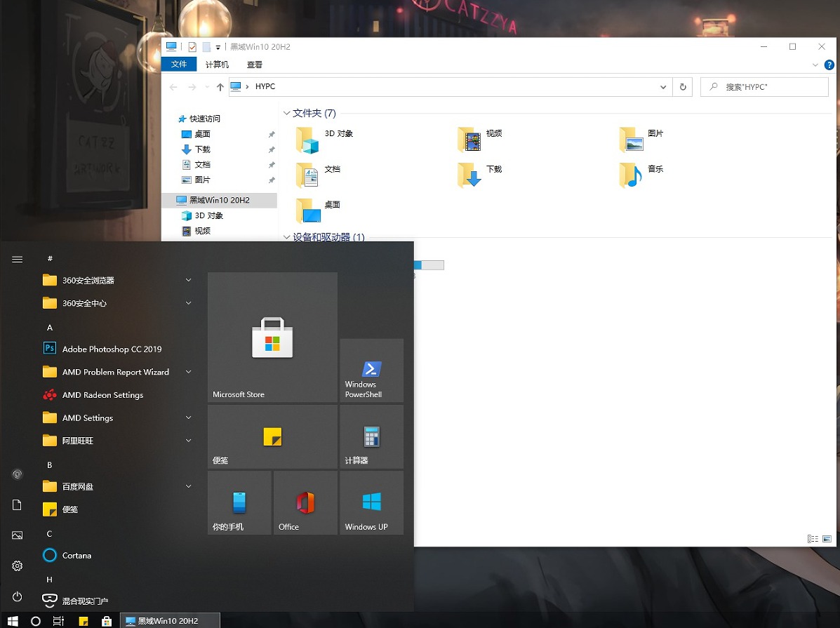This screenshot has width=840, height=628.
Task: Open 便笺 in the app list
Action: pyautogui.click(x=69, y=509)
